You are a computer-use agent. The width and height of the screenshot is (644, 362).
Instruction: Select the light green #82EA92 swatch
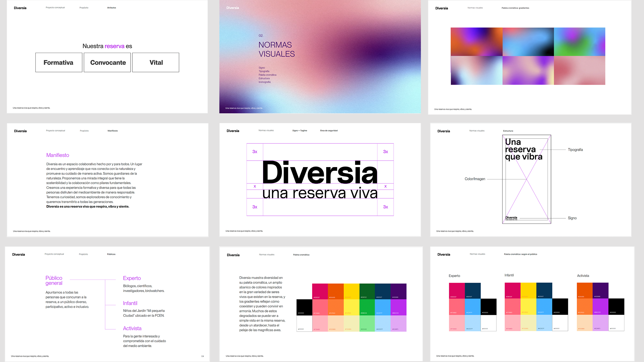tap(367, 323)
